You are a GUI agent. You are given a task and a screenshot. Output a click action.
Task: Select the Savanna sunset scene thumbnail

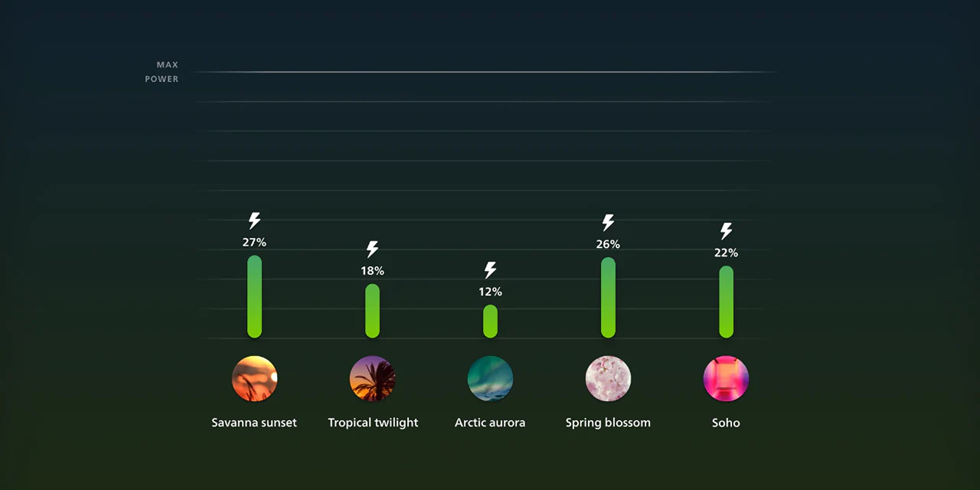[x=254, y=379]
